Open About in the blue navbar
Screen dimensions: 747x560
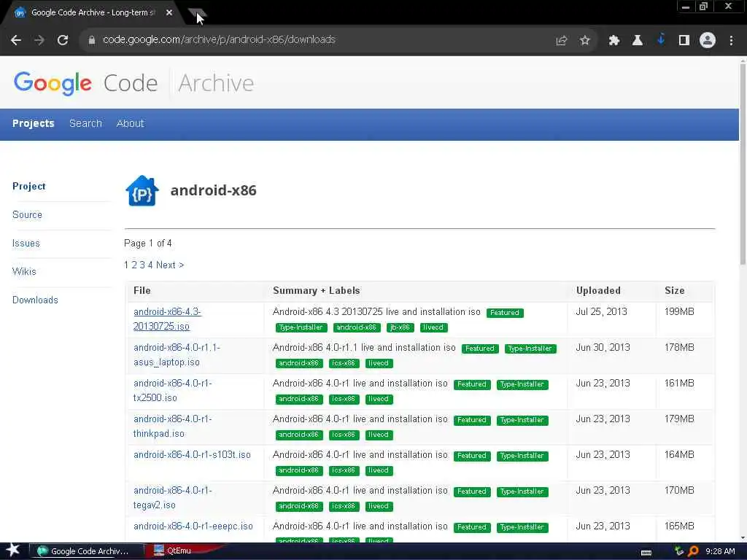point(130,123)
